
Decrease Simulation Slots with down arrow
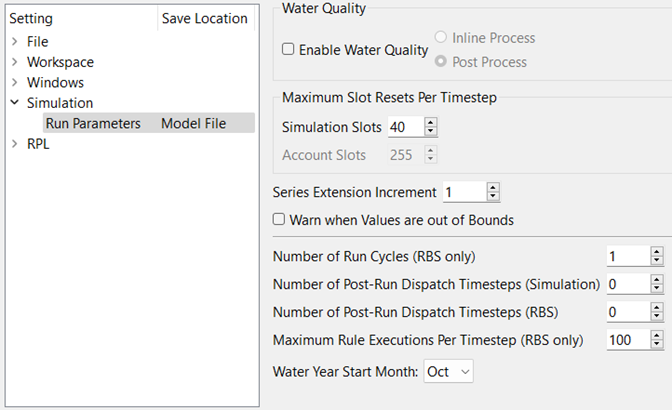pos(431,132)
